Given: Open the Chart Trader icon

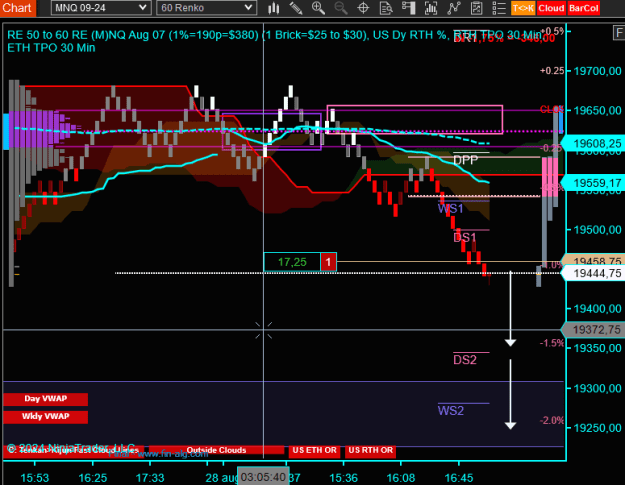Looking at the screenshot, I should click(409, 8).
